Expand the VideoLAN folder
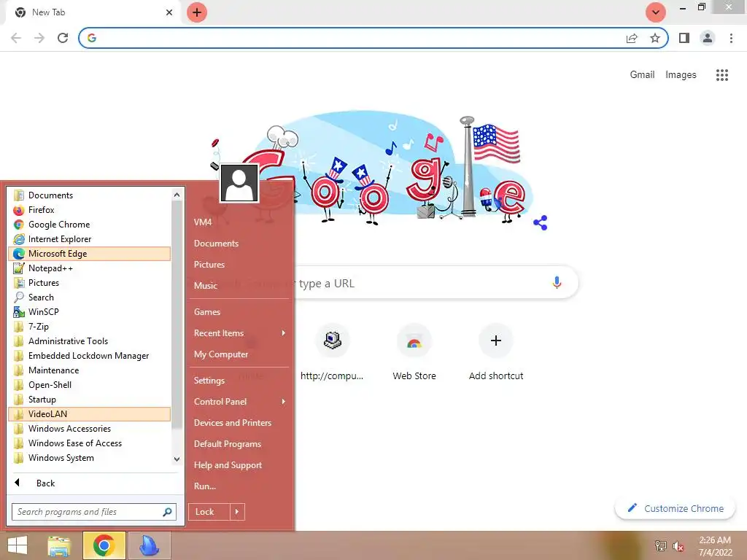Viewport: 747px width, 560px height. [90, 414]
